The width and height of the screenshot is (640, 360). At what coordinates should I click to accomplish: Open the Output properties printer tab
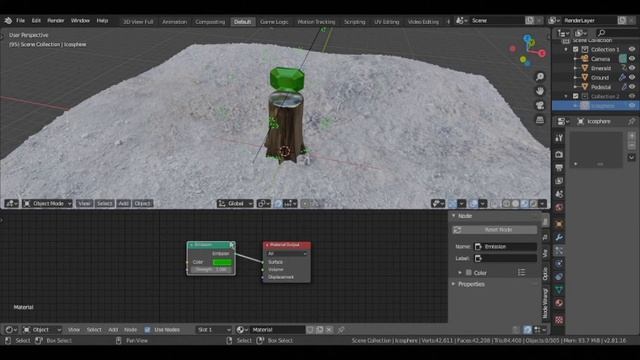(559, 168)
